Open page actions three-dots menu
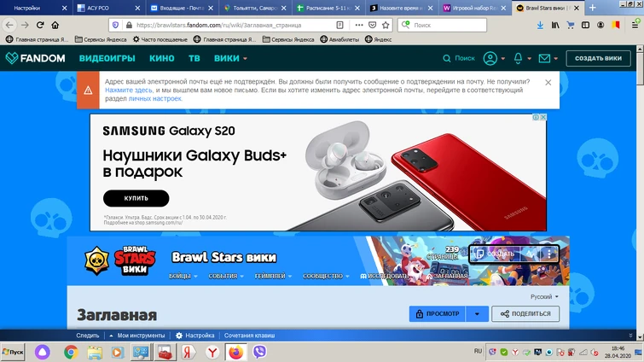 (x=359, y=25)
